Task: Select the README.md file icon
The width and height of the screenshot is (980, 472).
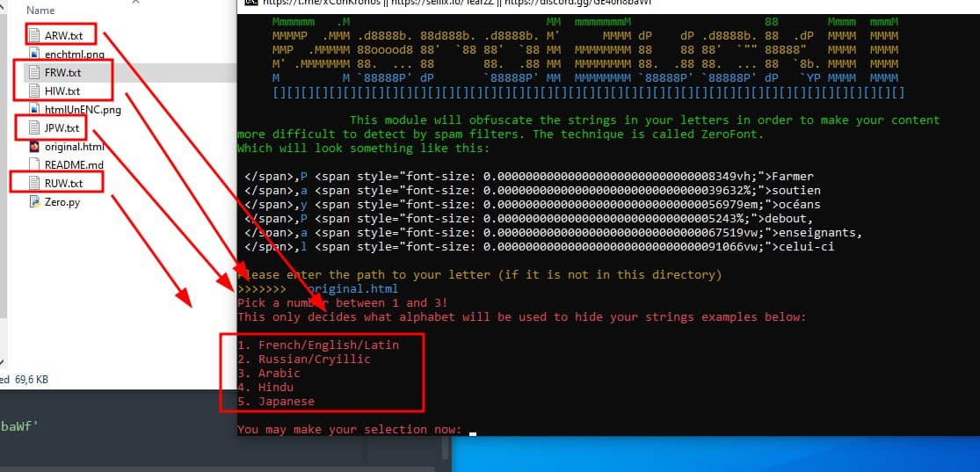Action: pyautogui.click(x=35, y=164)
